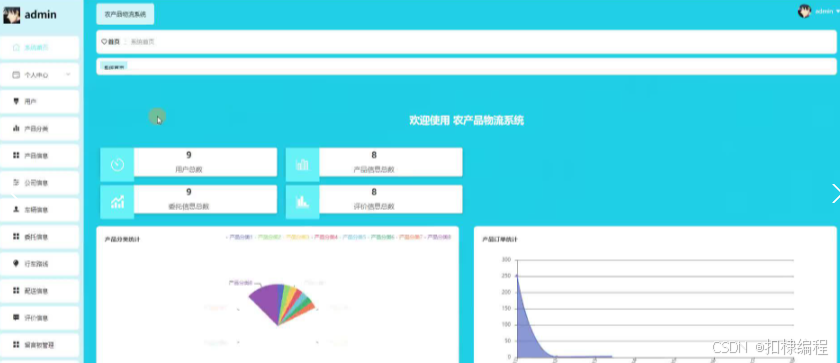Viewport: 840px width, 363px height.
Task: Click the 个人中心 sidebar icon
Action: 16,75
